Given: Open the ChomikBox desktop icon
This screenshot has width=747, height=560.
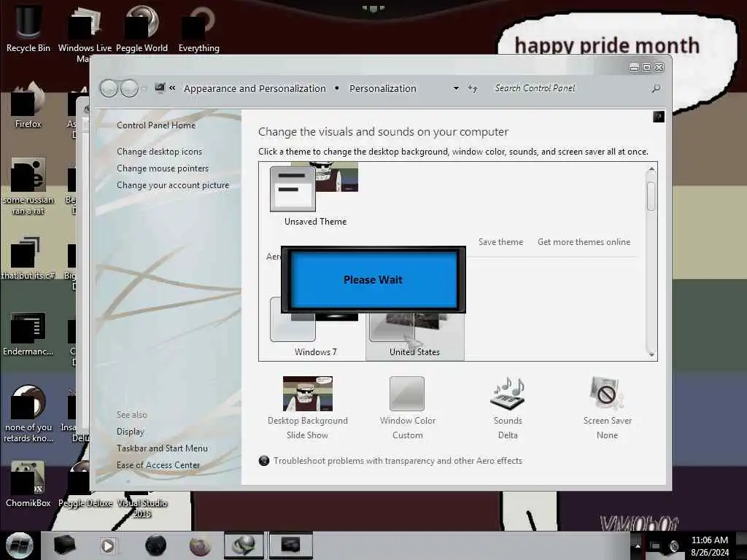Looking at the screenshot, I should (x=28, y=483).
